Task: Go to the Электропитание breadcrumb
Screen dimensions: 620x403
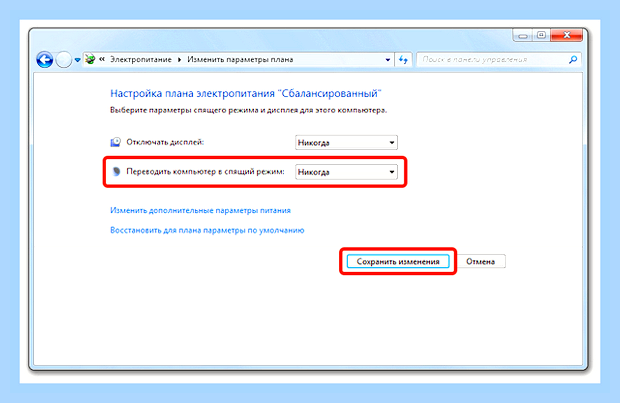Action: pos(141,59)
